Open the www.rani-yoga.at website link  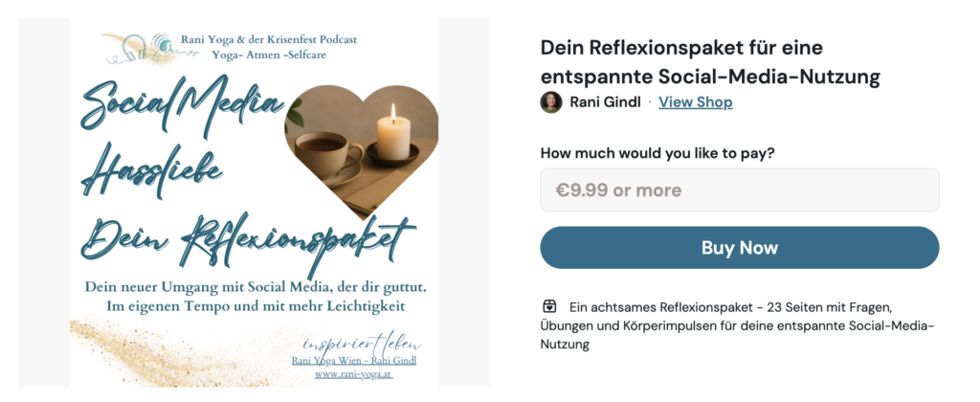pos(354,374)
